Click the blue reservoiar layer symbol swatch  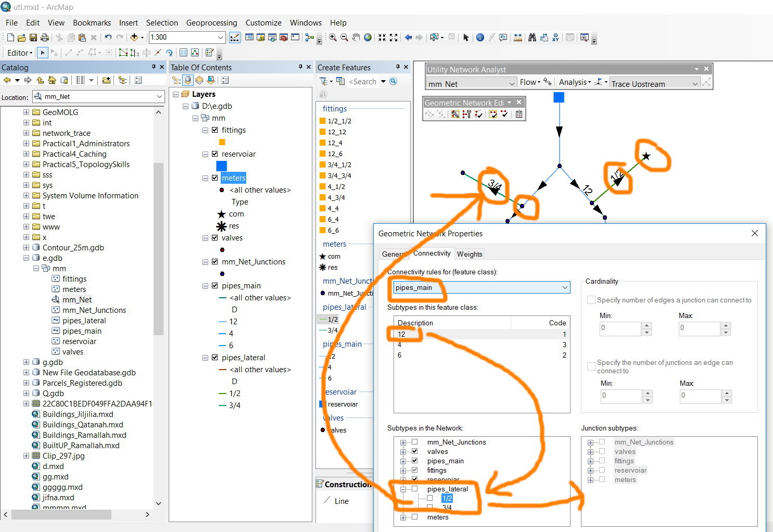point(222,166)
